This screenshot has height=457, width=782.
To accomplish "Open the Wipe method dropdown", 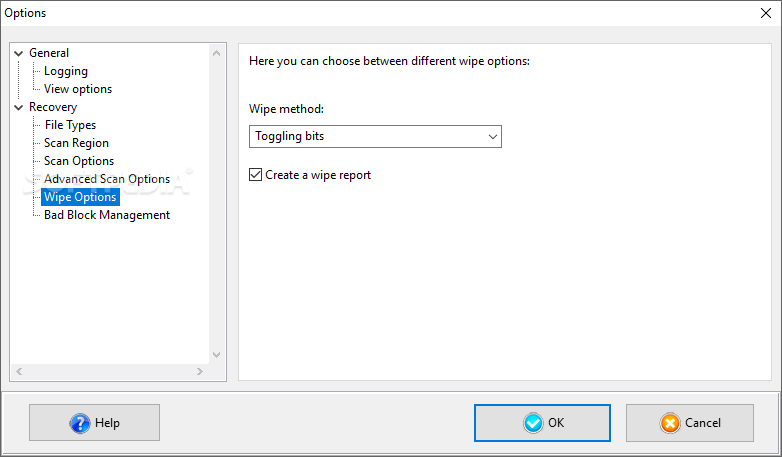I will pos(375,136).
